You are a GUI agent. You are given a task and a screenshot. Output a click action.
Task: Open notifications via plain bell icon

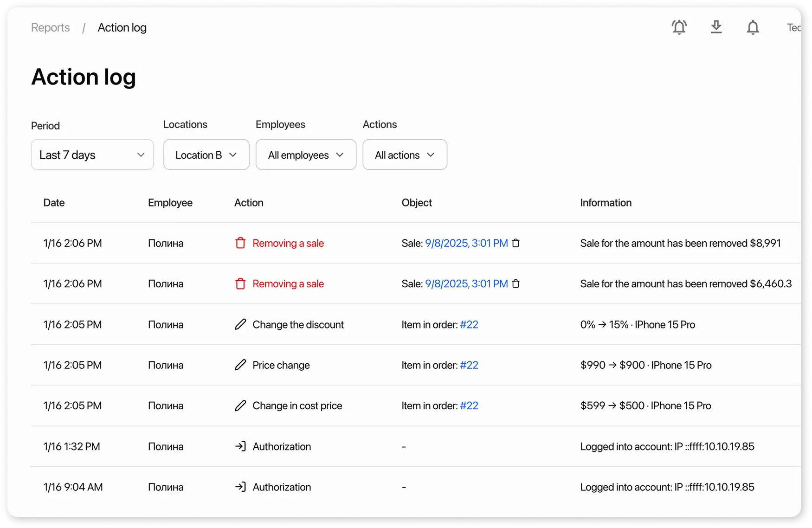point(753,27)
